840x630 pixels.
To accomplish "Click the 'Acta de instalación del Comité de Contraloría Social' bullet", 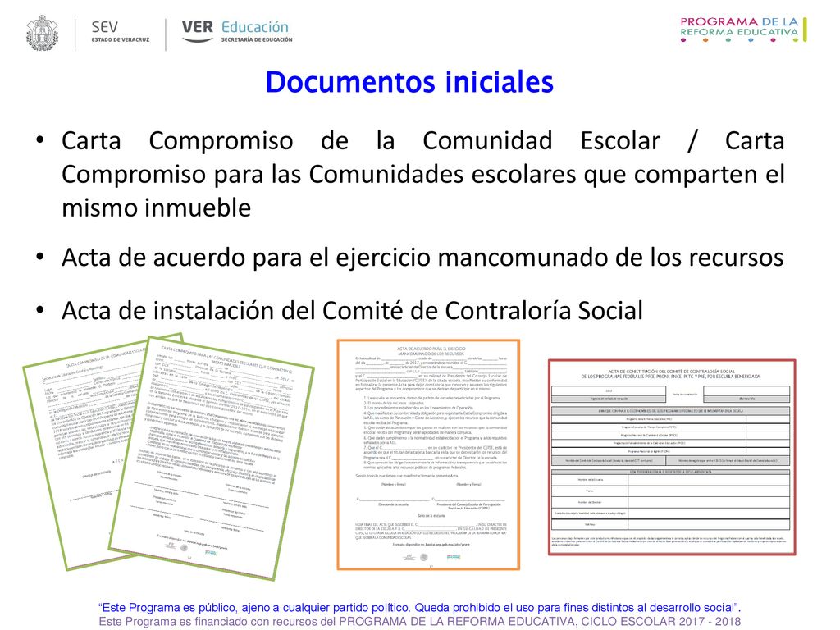I will [353, 311].
